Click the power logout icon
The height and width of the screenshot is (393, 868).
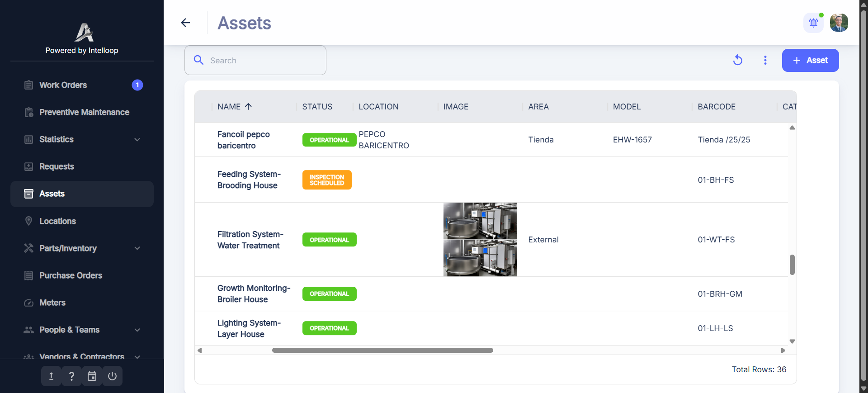[x=112, y=376]
